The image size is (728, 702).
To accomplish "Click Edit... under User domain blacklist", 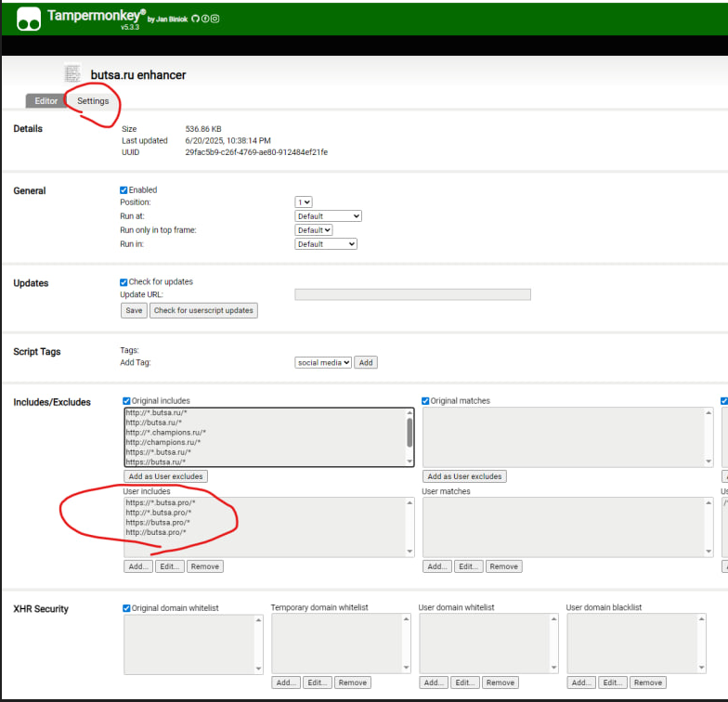I will pos(613,682).
